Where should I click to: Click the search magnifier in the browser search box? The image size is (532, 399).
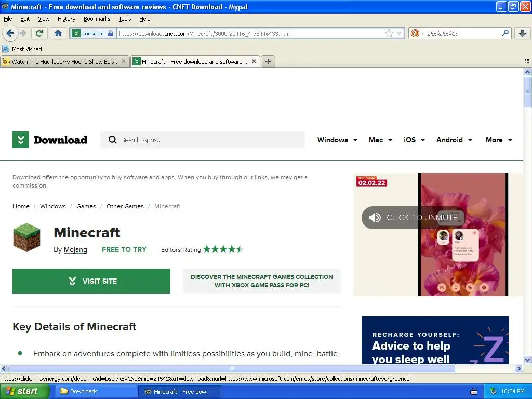tap(505, 33)
